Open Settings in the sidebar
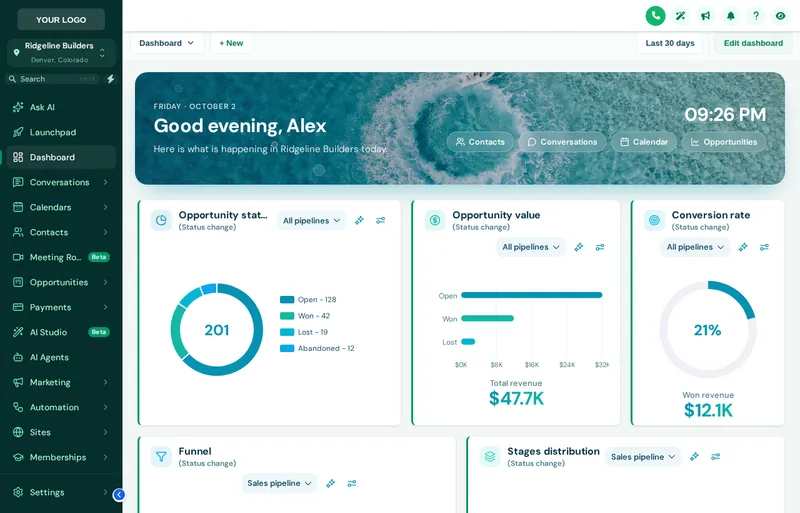This screenshot has width=800, height=513. tap(61, 493)
